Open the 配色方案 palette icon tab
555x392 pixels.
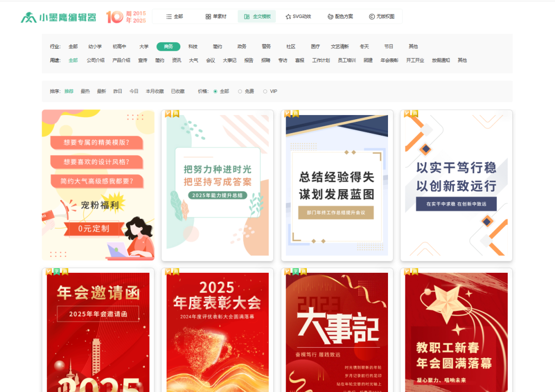pyautogui.click(x=340, y=16)
